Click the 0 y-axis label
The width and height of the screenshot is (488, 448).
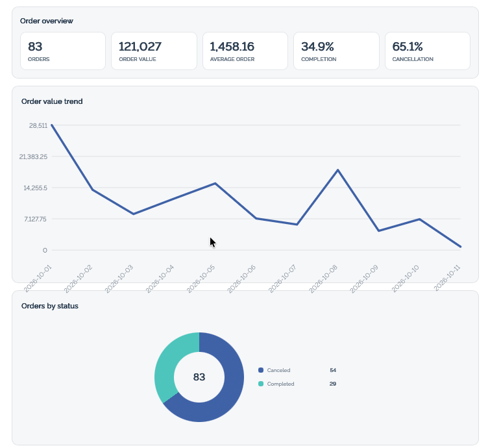pos(45,251)
